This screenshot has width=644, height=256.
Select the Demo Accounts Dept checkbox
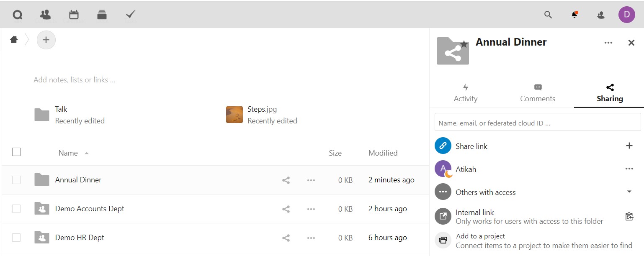pyautogui.click(x=16, y=209)
